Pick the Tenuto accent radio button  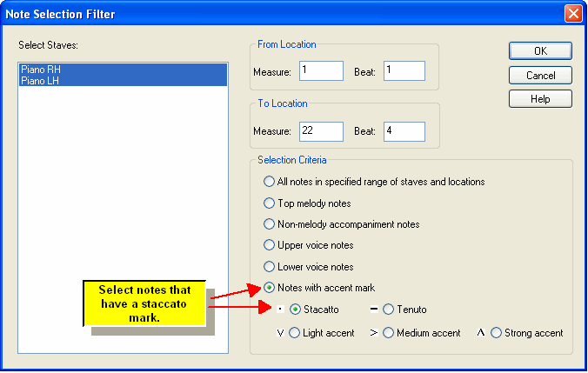click(389, 309)
